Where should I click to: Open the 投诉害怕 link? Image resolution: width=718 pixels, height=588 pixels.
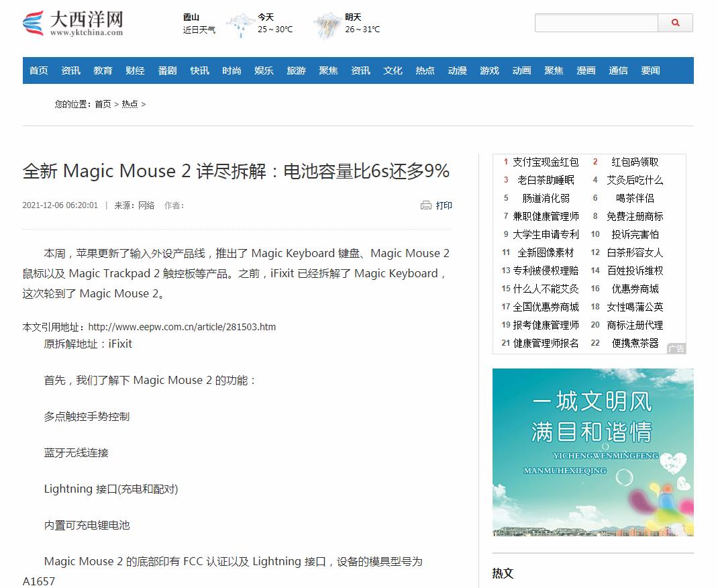pyautogui.click(x=635, y=234)
